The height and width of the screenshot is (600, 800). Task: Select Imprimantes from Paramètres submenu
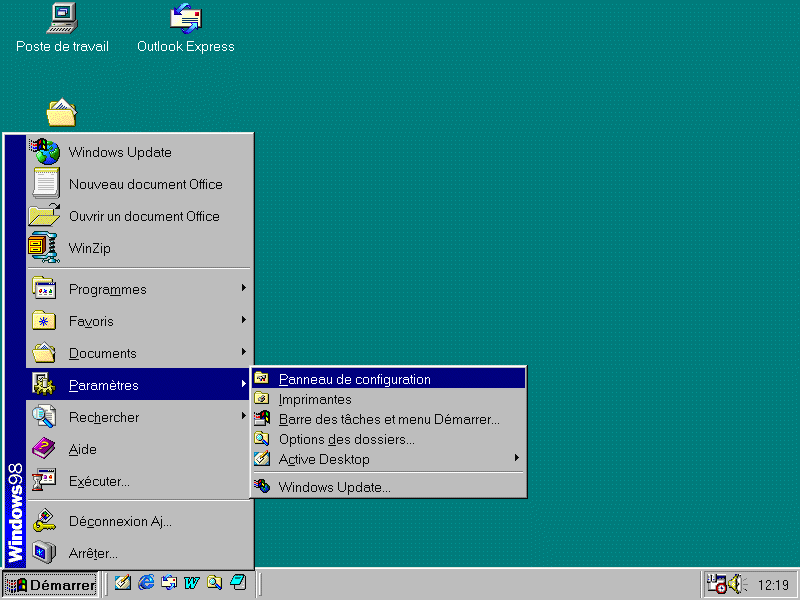(x=315, y=399)
